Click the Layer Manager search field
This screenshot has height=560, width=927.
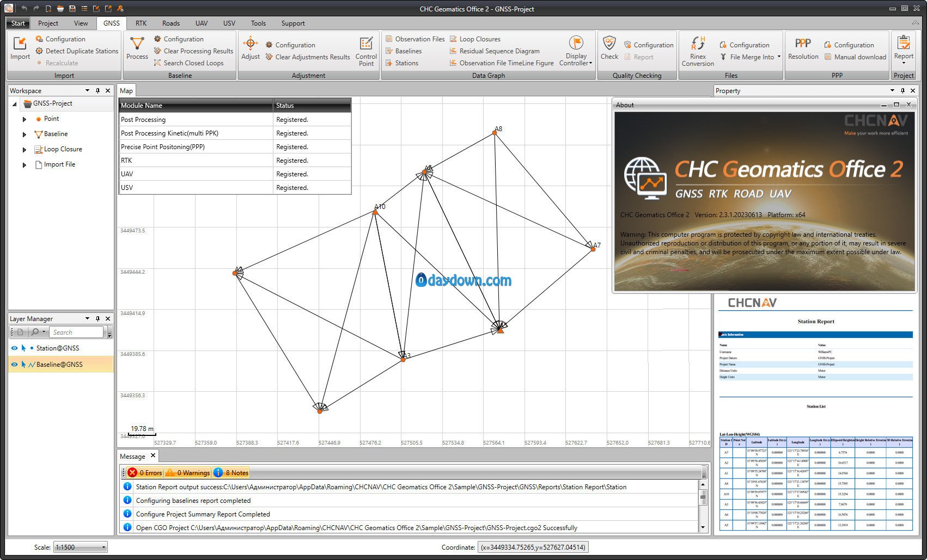(x=76, y=333)
